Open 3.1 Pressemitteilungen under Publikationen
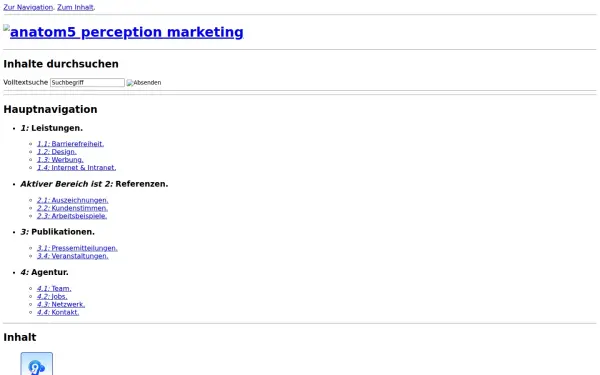 pos(77,248)
